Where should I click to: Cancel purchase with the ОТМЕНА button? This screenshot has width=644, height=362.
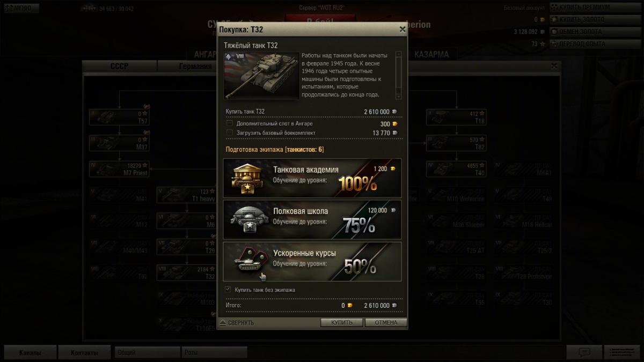[x=386, y=323]
